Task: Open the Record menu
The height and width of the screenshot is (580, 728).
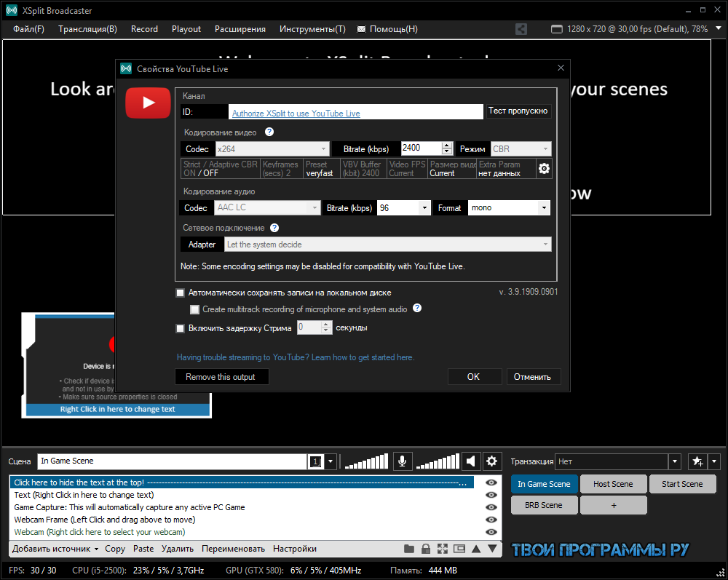Action: 144,29
